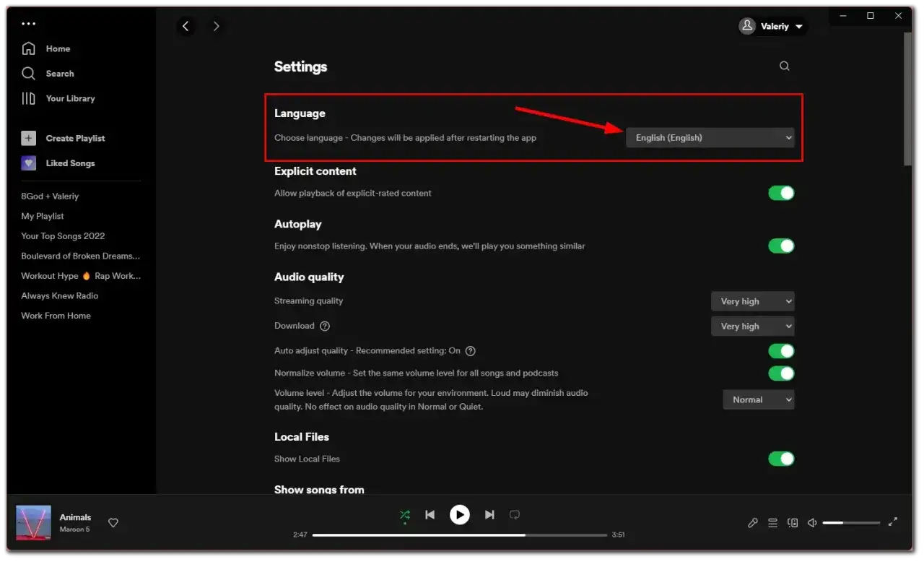Click Create Playlist
This screenshot has width=924, height=562.
[76, 138]
